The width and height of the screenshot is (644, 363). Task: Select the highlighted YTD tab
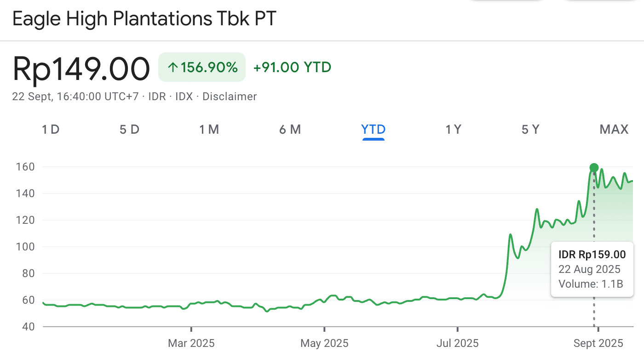(x=373, y=130)
